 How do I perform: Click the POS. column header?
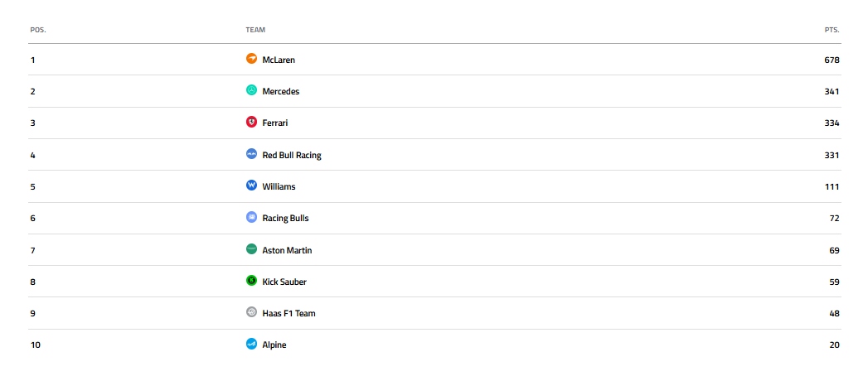point(38,30)
